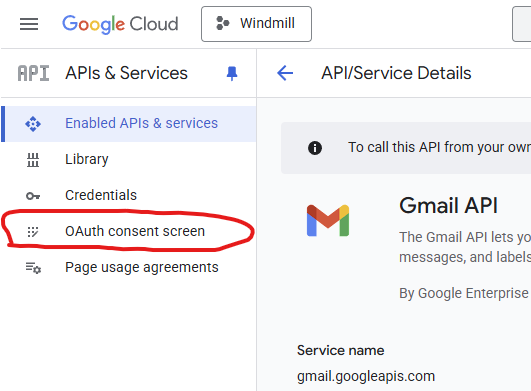Click the Enabled APIs & services icon
This screenshot has height=391, width=531.
(x=33, y=124)
